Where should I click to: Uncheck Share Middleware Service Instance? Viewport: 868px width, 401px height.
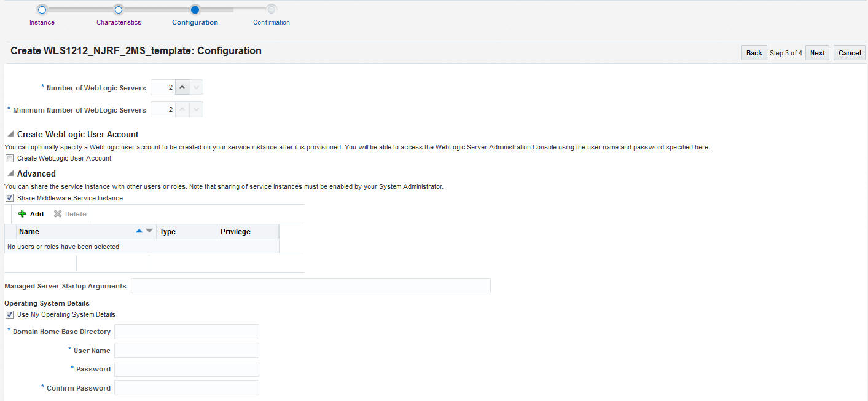pyautogui.click(x=9, y=198)
